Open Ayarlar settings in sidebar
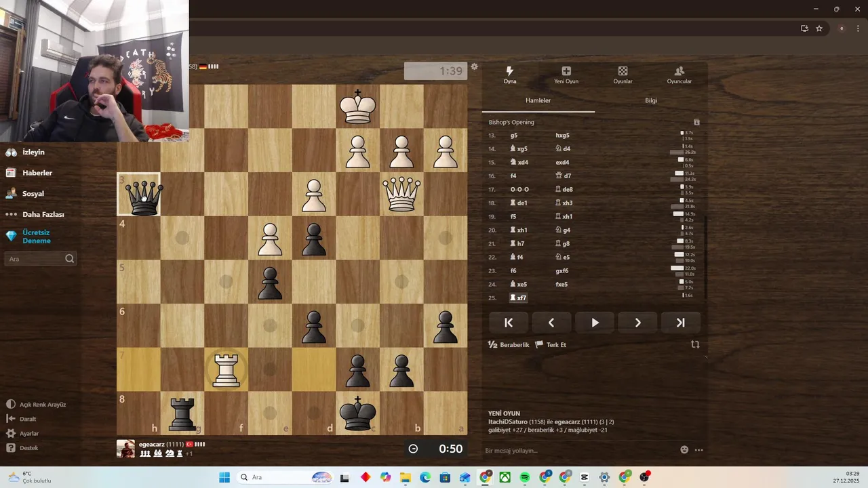The height and width of the screenshot is (488, 868). coord(22,434)
